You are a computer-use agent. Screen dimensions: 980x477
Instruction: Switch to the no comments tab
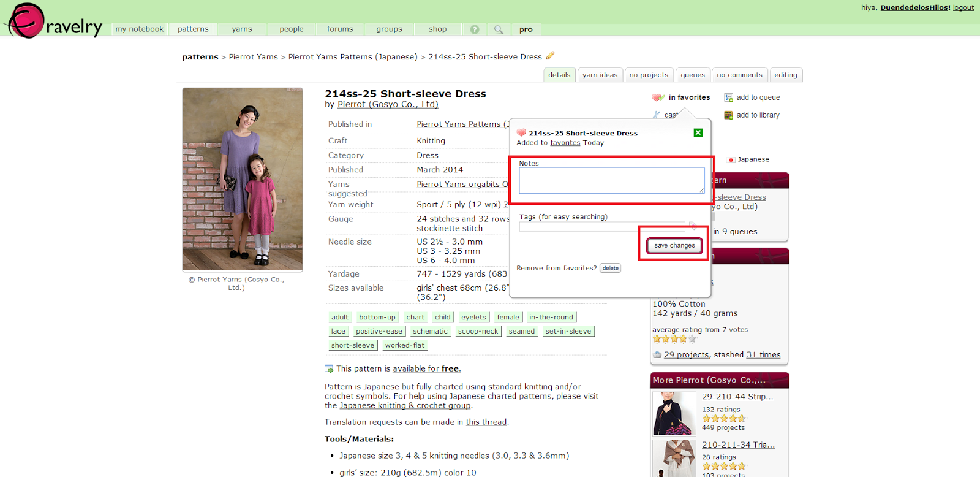(739, 75)
